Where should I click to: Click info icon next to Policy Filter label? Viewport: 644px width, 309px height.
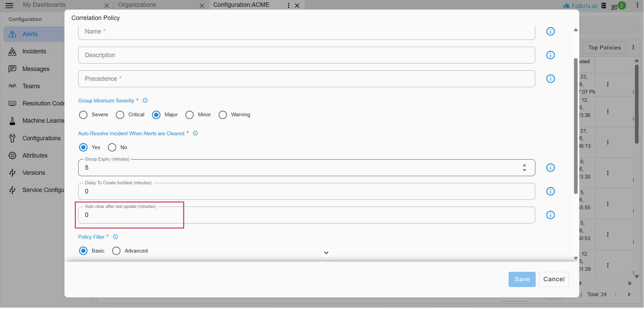[115, 237]
